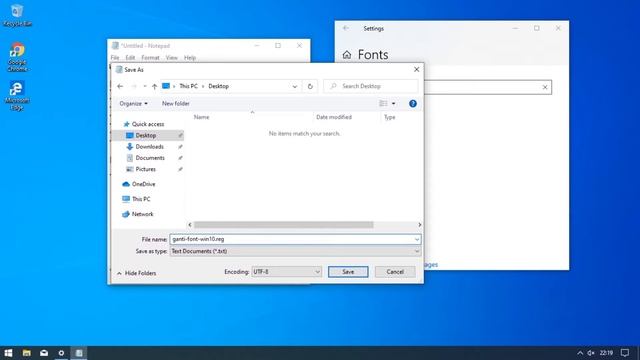
Task: Clear the Settings fonts search box
Action: tap(545, 87)
